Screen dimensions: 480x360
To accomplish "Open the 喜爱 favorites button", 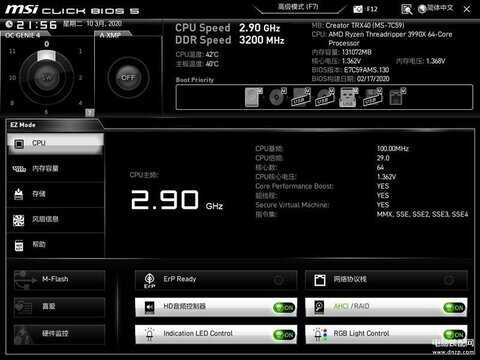I will click(x=59, y=307).
